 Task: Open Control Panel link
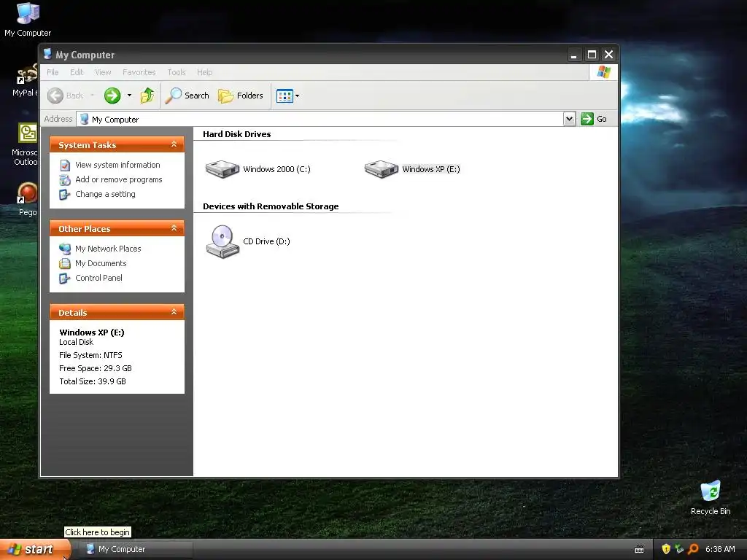click(98, 278)
